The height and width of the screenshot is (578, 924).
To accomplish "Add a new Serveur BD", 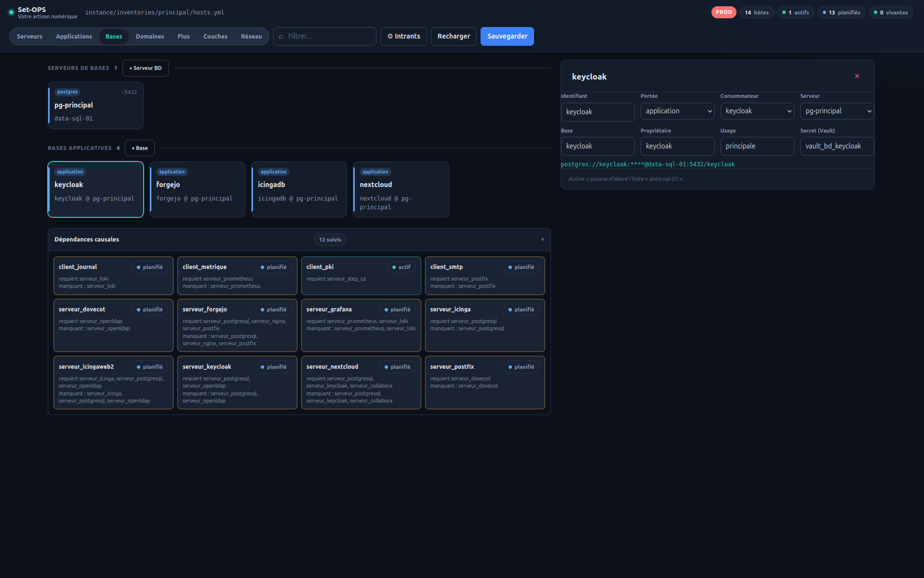I will pos(146,68).
